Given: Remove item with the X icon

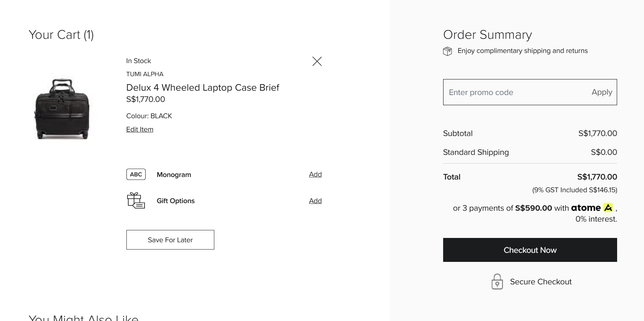Looking at the screenshot, I should [317, 61].
